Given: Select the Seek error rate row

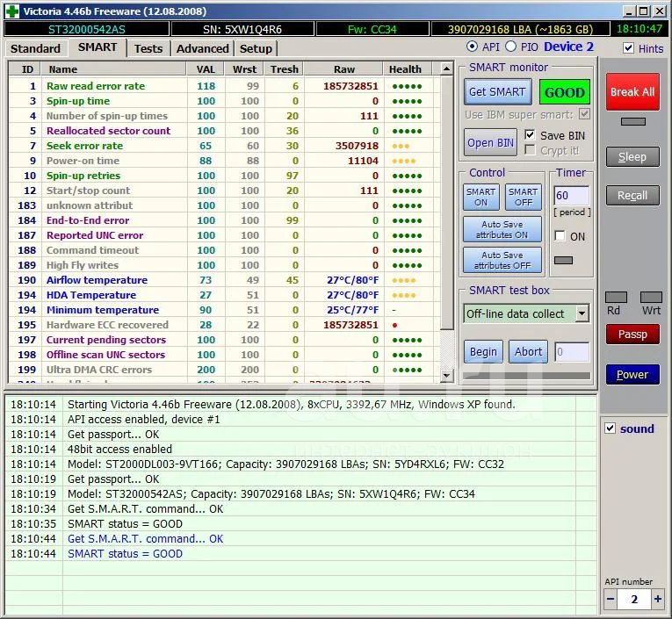Looking at the screenshot, I should [225, 146].
